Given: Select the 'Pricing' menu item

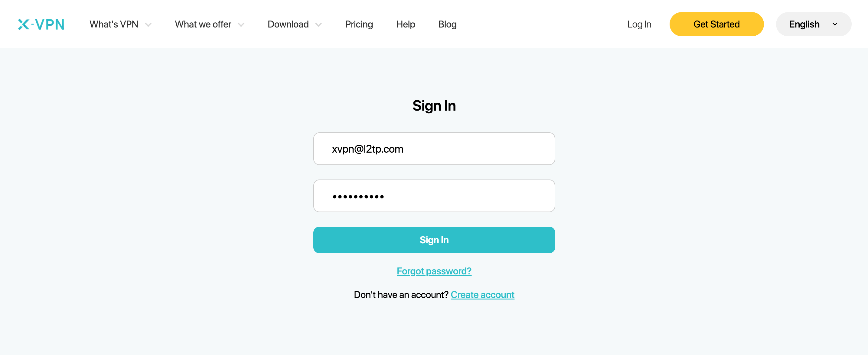Looking at the screenshot, I should click(359, 24).
